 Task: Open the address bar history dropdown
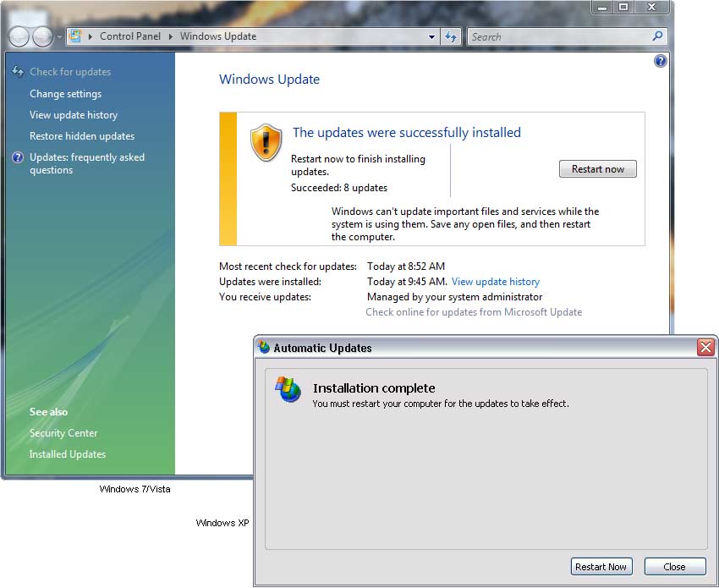pyautogui.click(x=431, y=36)
